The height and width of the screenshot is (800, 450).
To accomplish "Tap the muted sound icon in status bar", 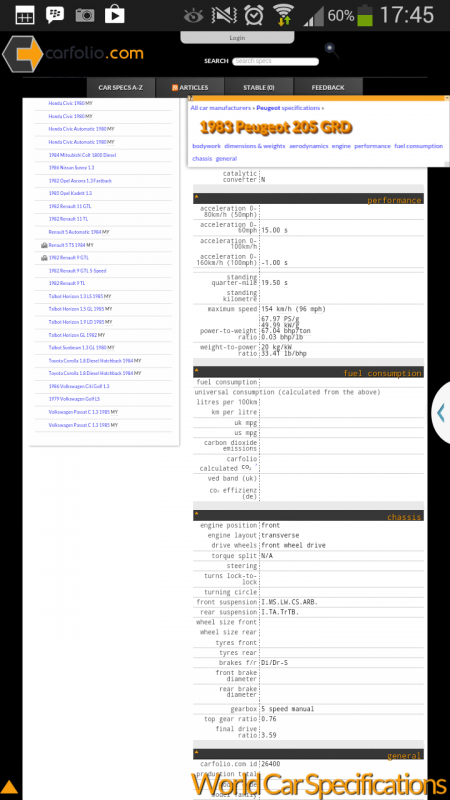I will pos(224,15).
